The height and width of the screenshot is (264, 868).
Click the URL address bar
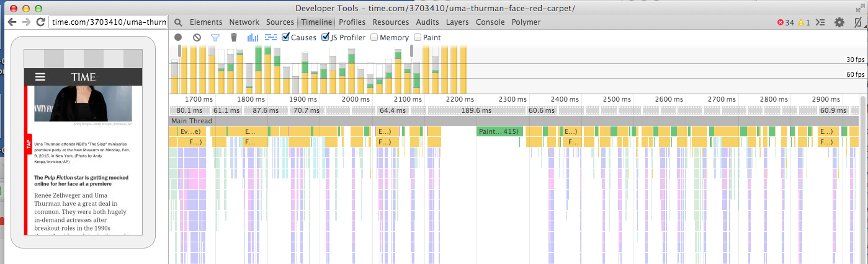coord(108,22)
